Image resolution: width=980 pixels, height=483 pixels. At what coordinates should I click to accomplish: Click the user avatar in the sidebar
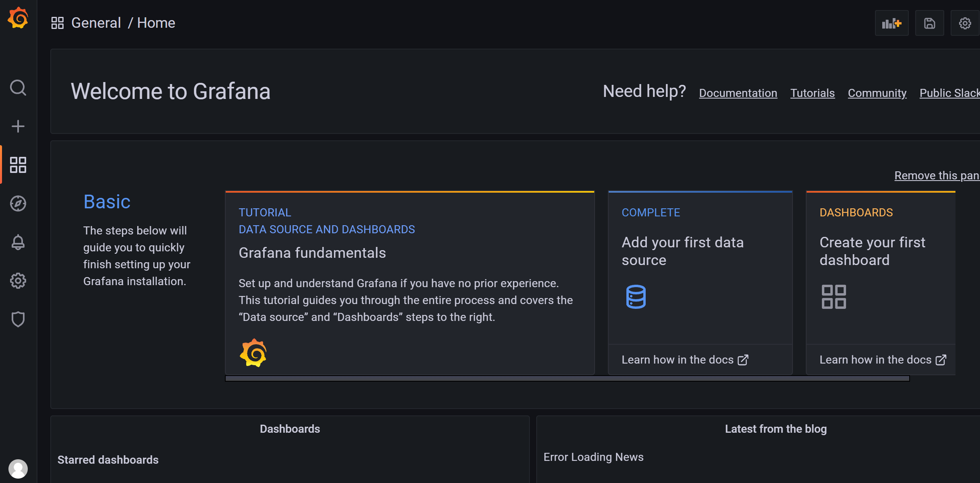[x=18, y=469]
